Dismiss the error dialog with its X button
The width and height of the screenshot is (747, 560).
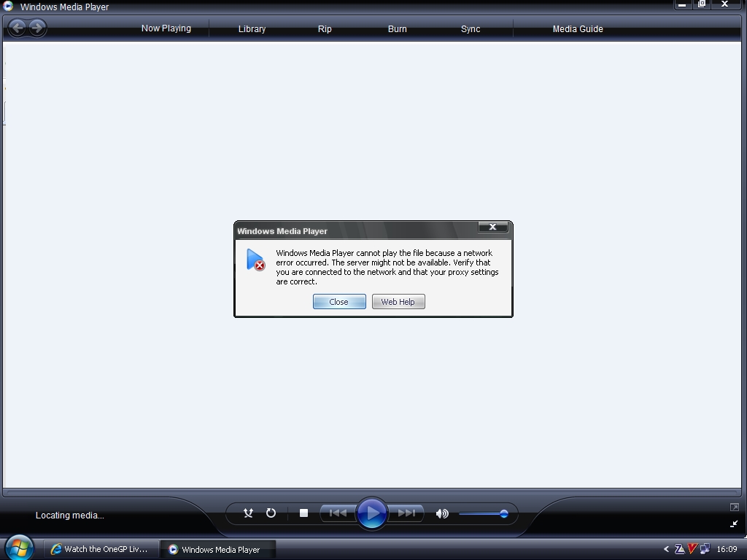492,227
